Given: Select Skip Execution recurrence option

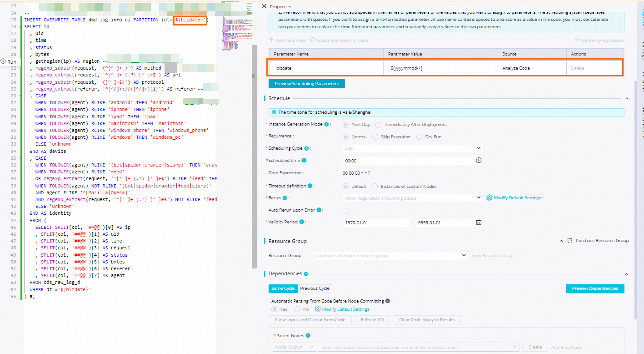Looking at the screenshot, I should coord(375,137).
